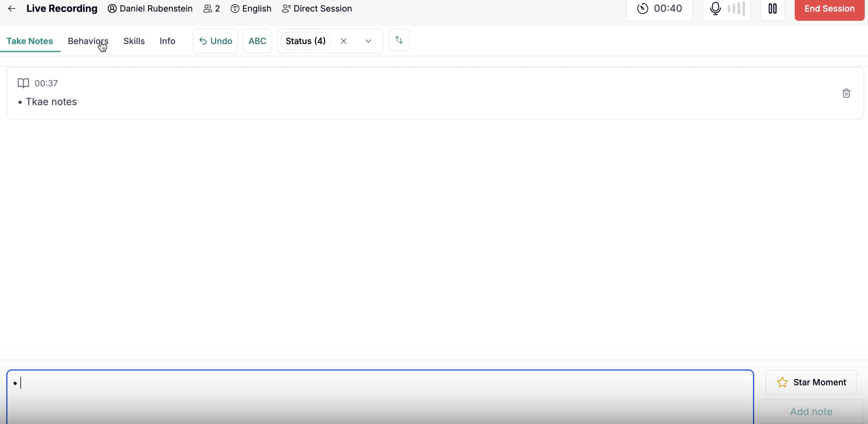Click the session timer showing 00:40
The height and width of the screenshot is (424, 868).
660,9
